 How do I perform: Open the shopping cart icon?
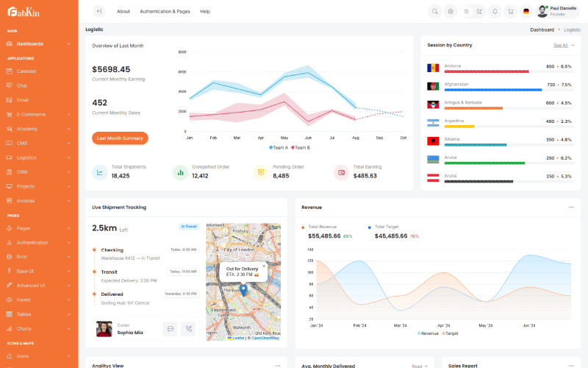tap(510, 11)
